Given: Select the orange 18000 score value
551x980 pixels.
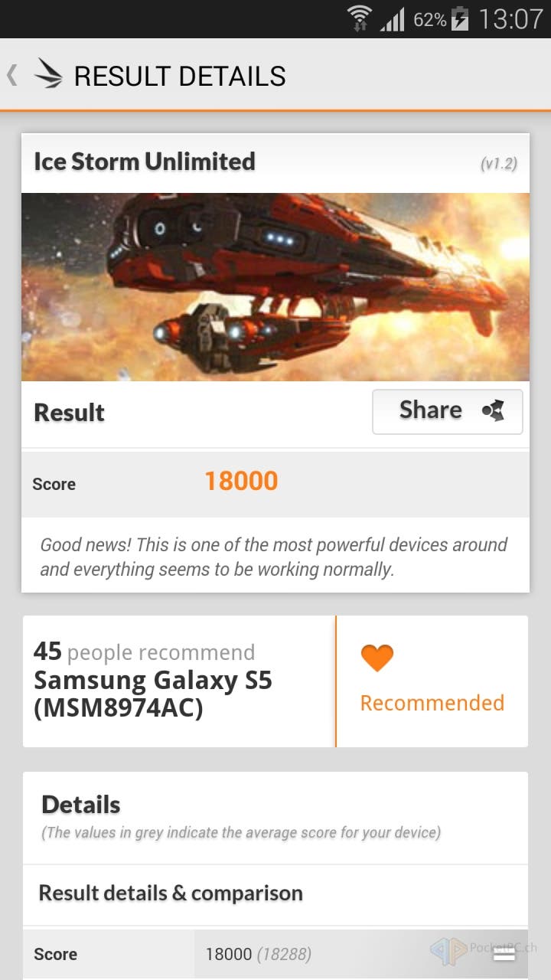Looking at the screenshot, I should tap(241, 482).
